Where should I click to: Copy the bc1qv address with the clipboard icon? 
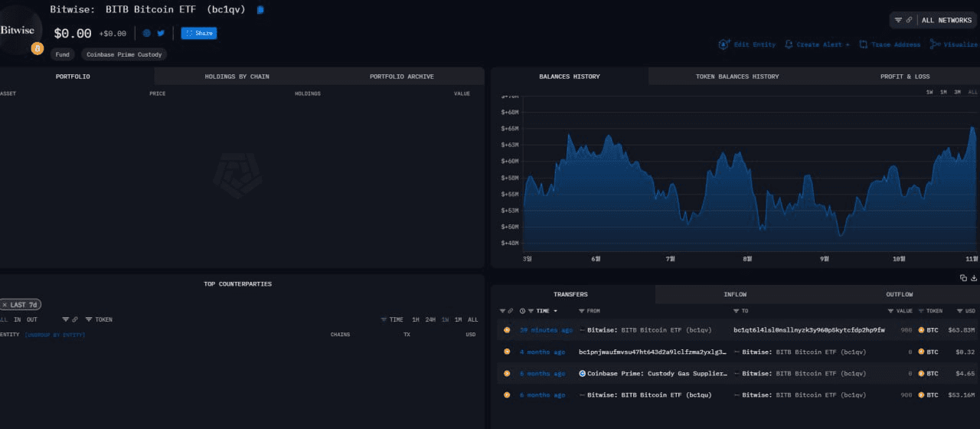pos(261,10)
